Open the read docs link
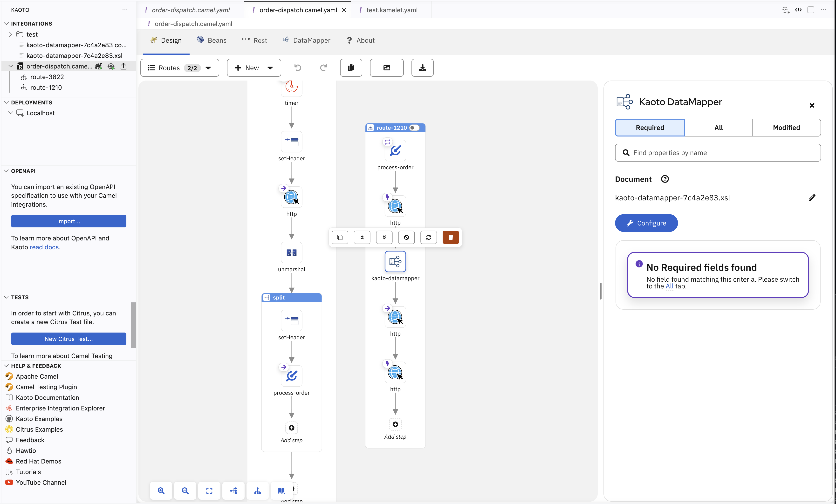836x504 pixels. 44,247
